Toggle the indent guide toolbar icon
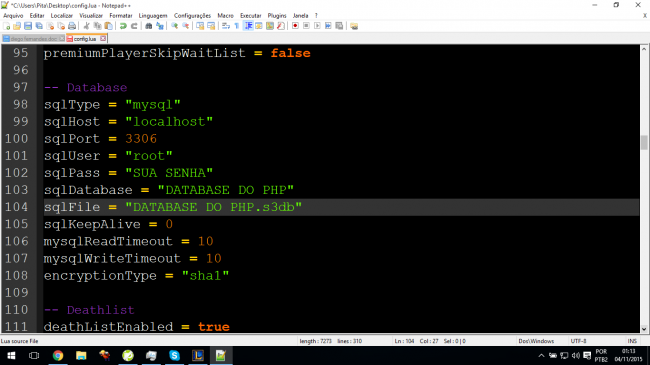The image size is (650, 365). 248,26
